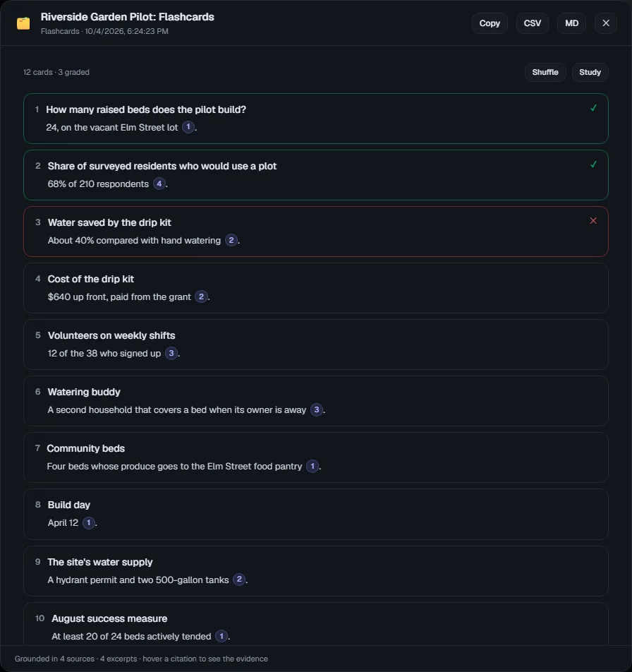Image resolution: width=632 pixels, height=672 pixels.
Task: Open citation 1 on raised beds card
Action: (188, 127)
